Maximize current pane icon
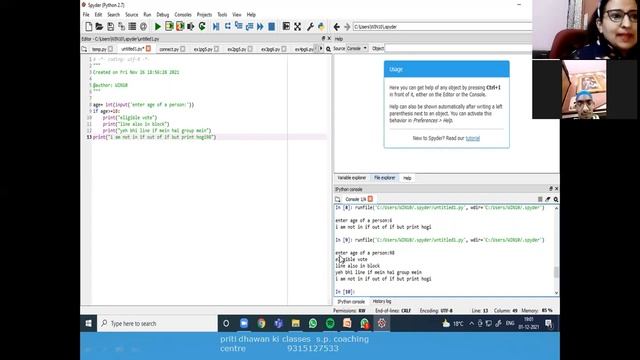This screenshot has width=640, height=360. [x=286, y=27]
